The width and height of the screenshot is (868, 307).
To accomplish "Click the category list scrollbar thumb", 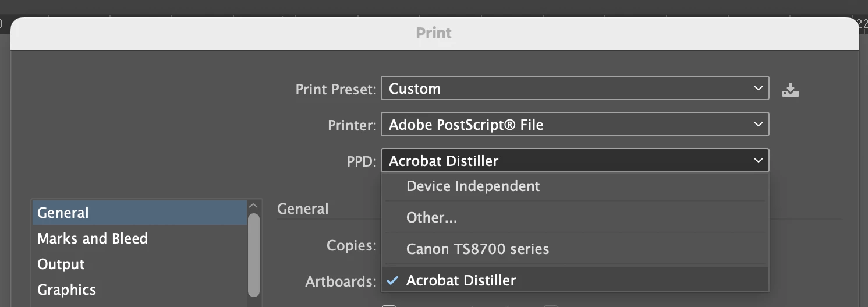I will [x=253, y=255].
